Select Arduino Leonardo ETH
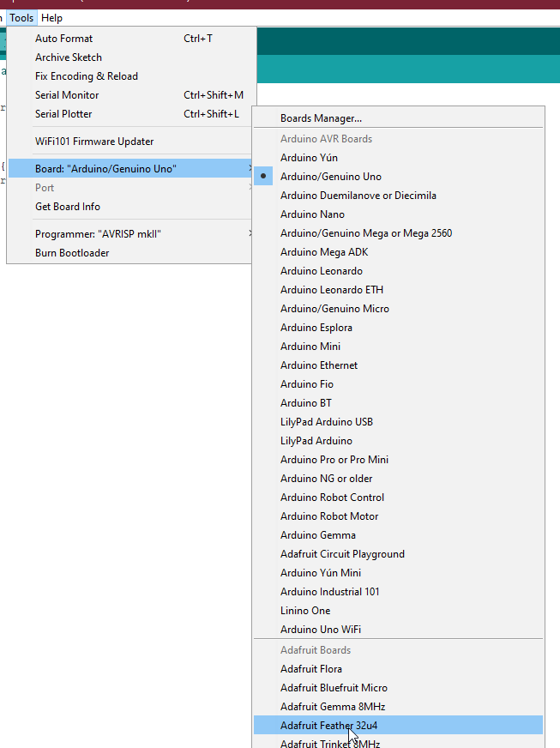The width and height of the screenshot is (560, 748). coord(398,290)
